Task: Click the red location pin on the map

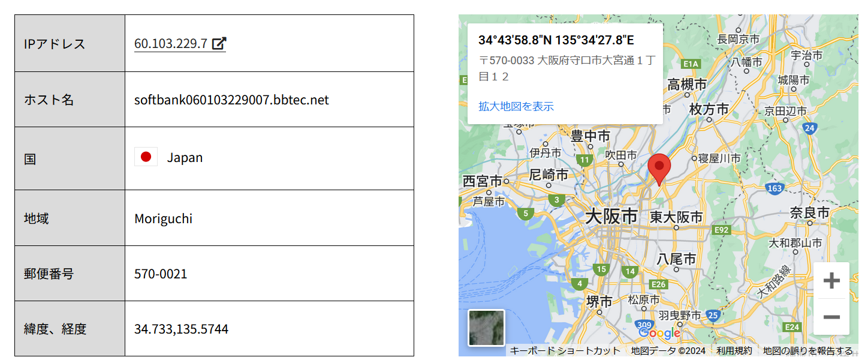Action: click(x=659, y=169)
